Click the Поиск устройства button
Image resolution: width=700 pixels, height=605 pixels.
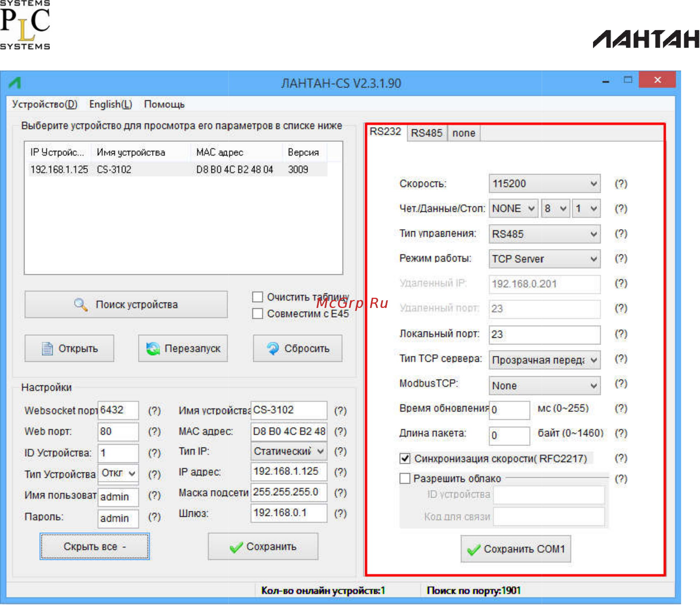tap(126, 304)
